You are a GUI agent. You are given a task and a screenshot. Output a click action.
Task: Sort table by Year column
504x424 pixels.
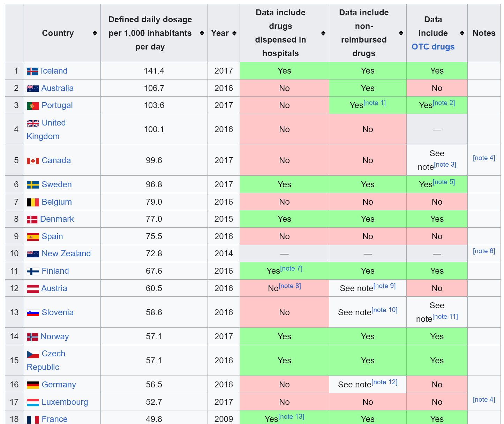pyautogui.click(x=234, y=33)
